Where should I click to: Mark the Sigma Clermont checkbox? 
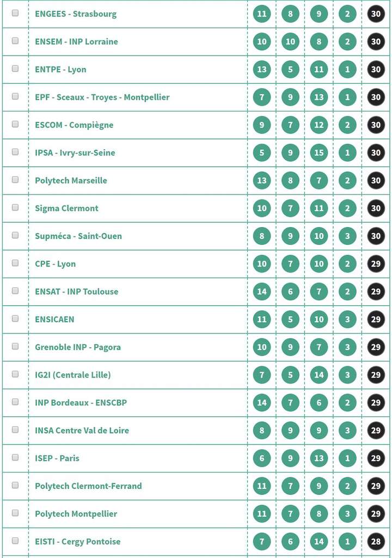[15, 208]
